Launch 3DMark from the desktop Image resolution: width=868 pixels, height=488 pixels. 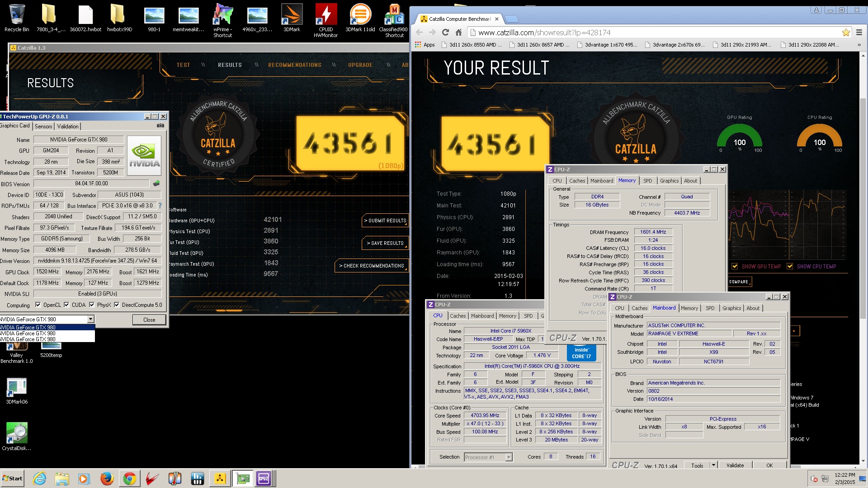[x=292, y=18]
